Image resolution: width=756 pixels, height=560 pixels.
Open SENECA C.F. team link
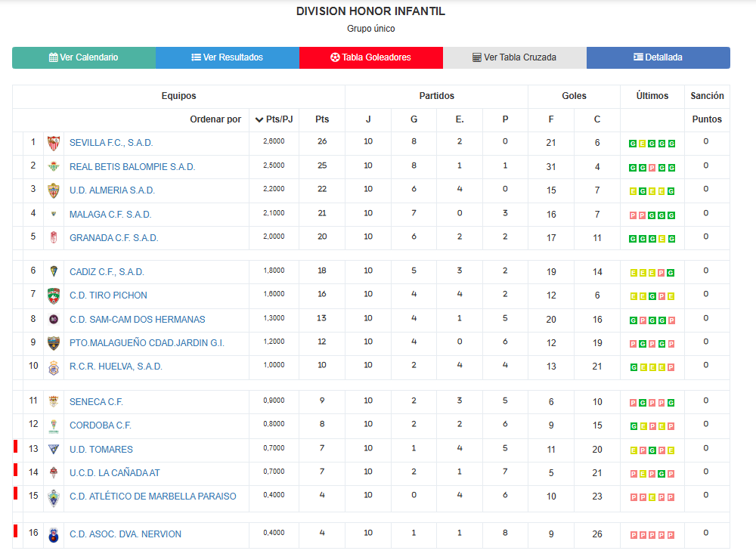(96, 402)
